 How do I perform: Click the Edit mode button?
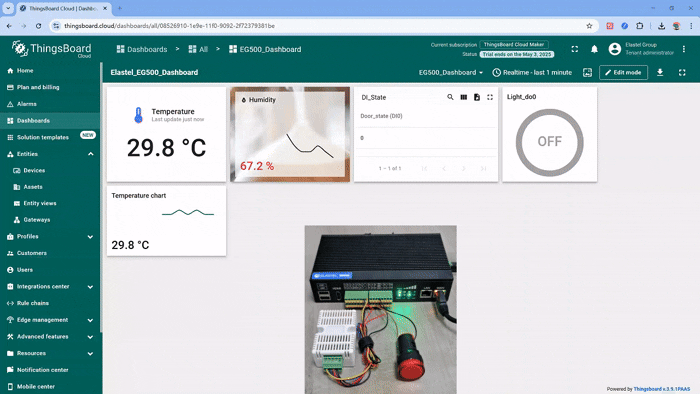coord(623,72)
